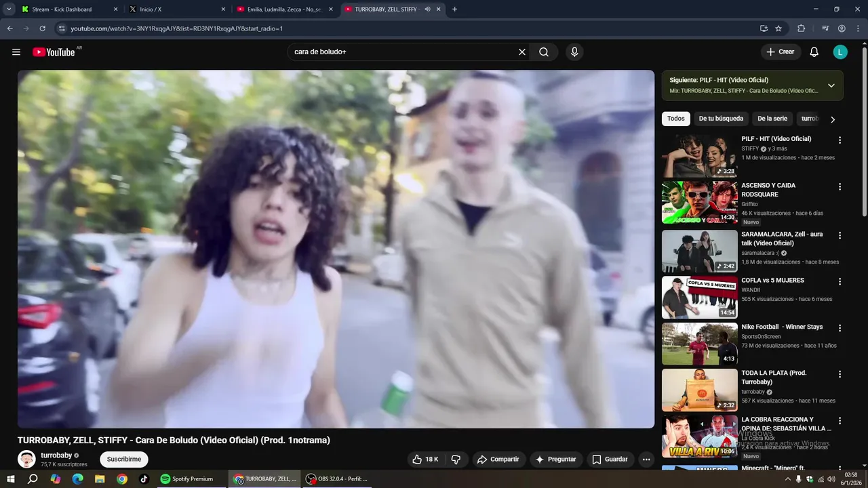This screenshot has height=488, width=868.
Task: Open more actions below the video
Action: [646, 460]
